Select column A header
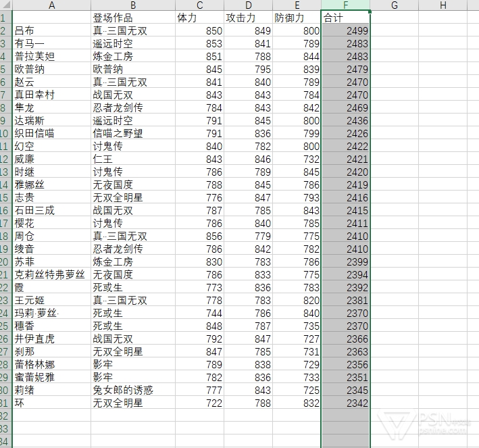 point(51,5)
